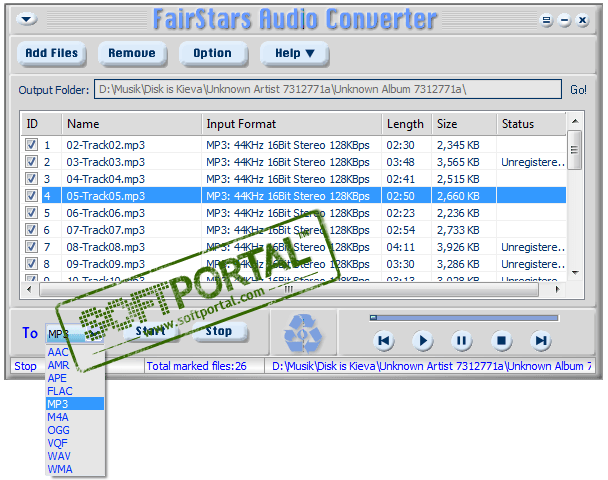Click Total marked files:26 status text
Viewport: 608px width, 480px height.
tap(197, 366)
